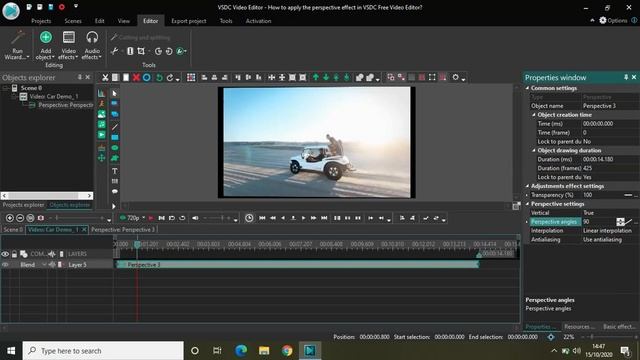Open Export project tab
Screen dimensions: 640x360
[x=189, y=21]
